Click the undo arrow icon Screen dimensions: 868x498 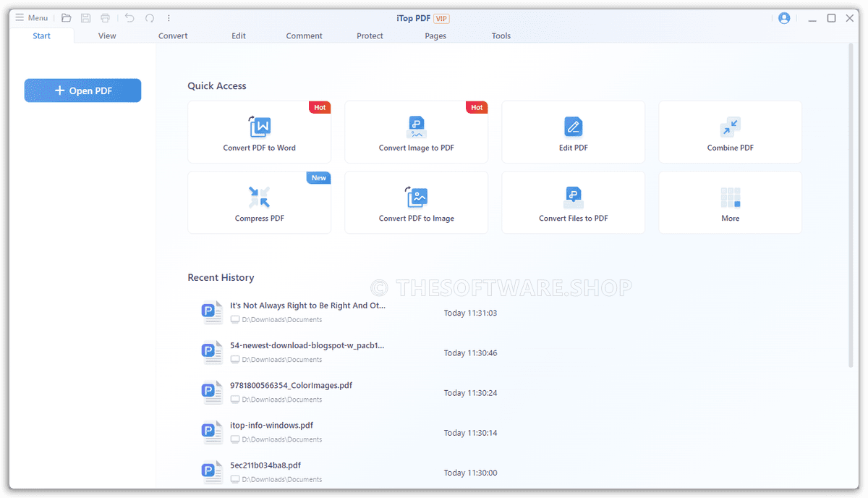tap(129, 18)
